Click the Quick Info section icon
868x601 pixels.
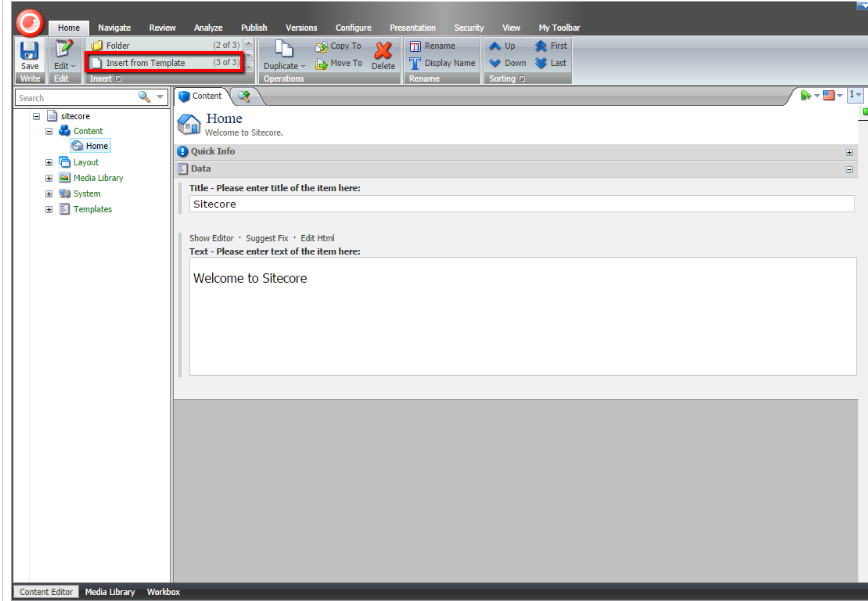click(x=182, y=152)
